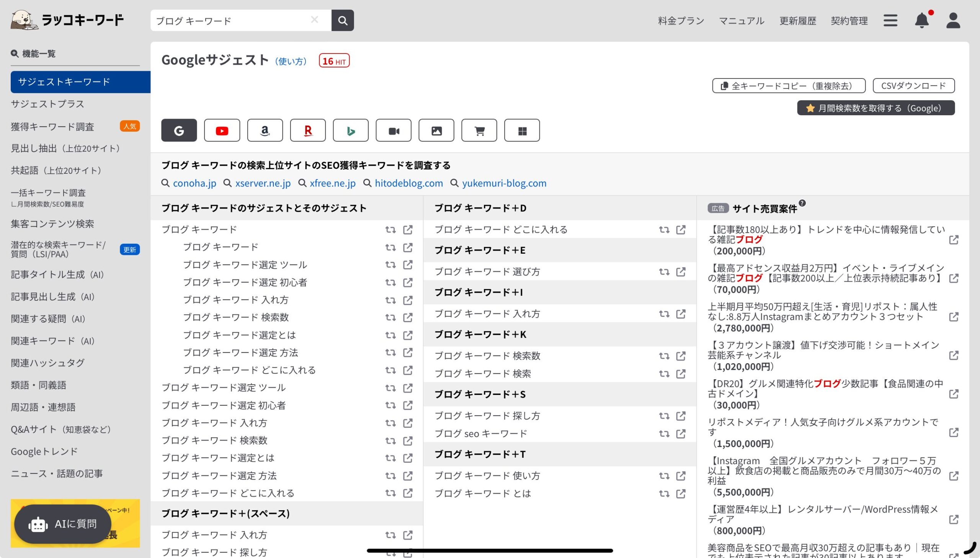Open external link for ブログ seo キーワード
The height and width of the screenshot is (558, 980).
coord(681,434)
